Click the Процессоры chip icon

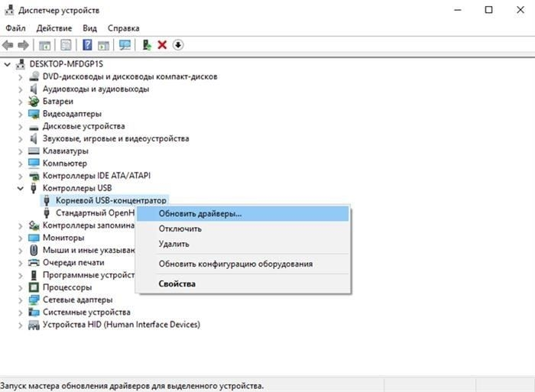[x=34, y=287]
